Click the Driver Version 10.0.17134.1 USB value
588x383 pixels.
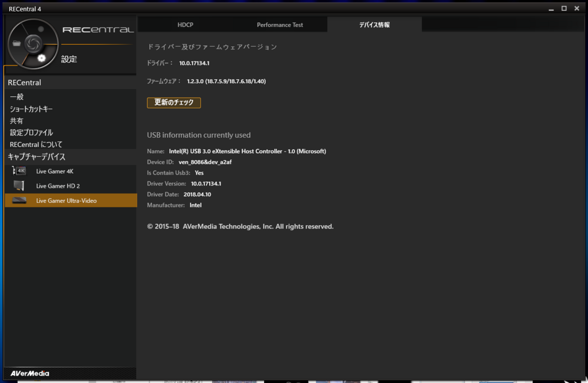coord(206,184)
